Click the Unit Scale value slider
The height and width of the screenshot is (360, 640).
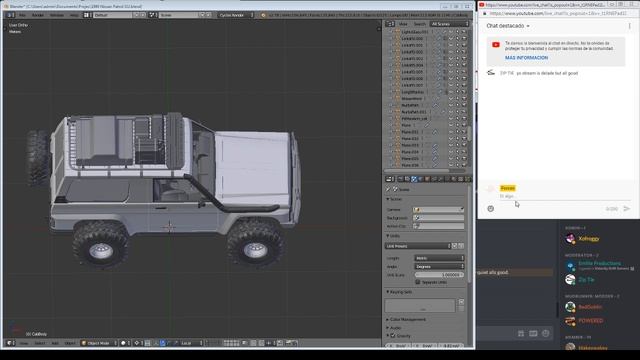click(x=439, y=275)
